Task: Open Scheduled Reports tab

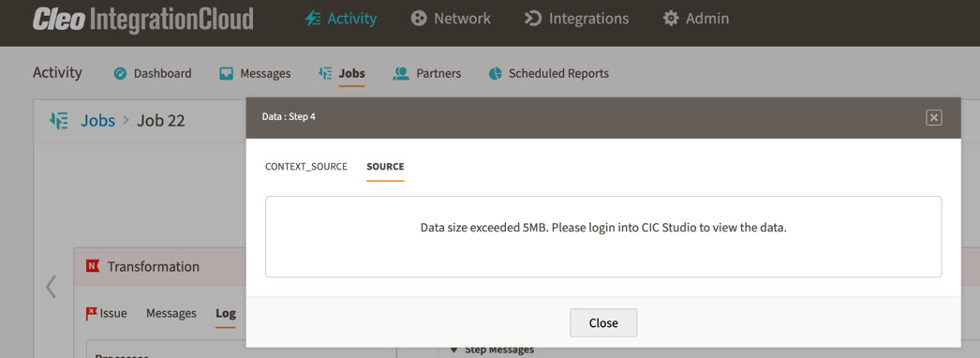Action: tap(548, 73)
